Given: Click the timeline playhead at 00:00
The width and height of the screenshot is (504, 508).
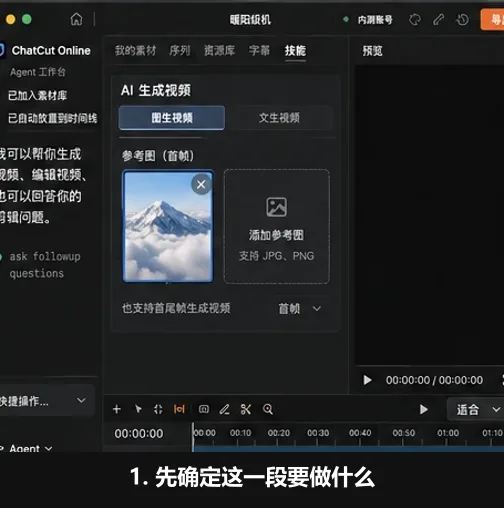Looking at the screenshot, I should (x=193, y=437).
